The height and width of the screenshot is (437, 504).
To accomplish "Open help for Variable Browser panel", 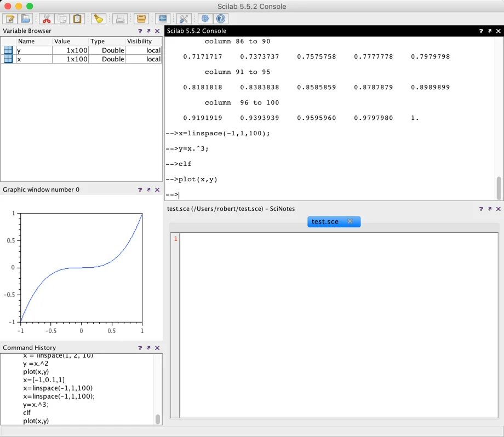I will [x=140, y=31].
